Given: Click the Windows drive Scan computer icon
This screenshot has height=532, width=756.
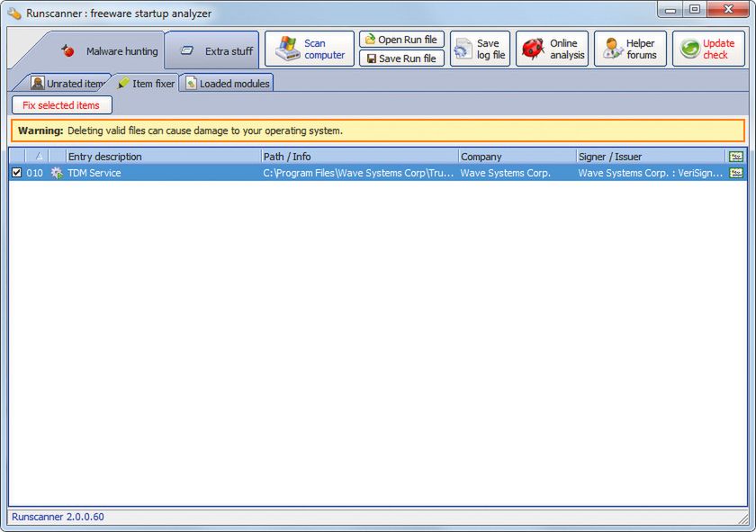Looking at the screenshot, I should (288, 49).
